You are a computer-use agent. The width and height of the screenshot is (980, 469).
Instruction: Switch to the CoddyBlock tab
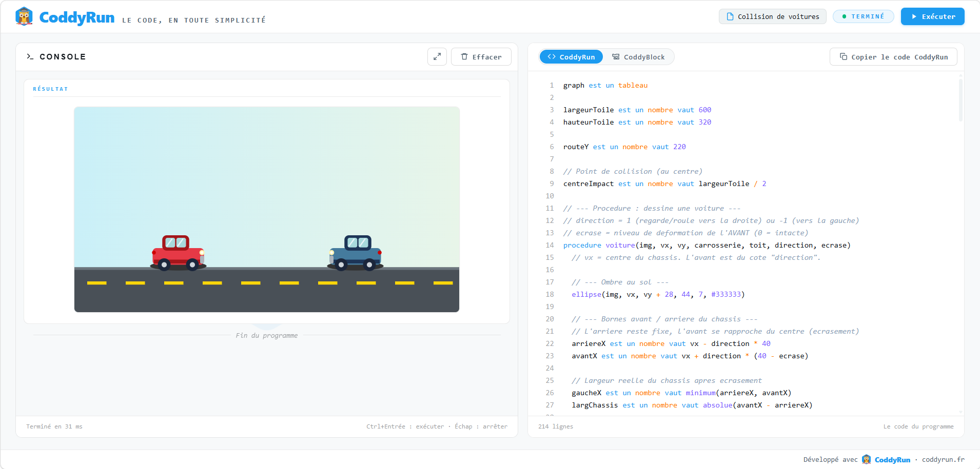coord(638,57)
